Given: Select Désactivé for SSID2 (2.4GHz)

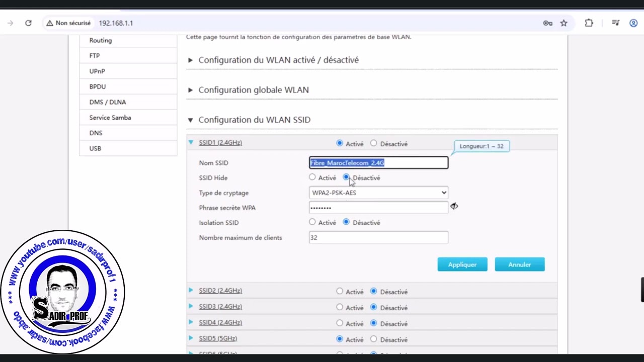Looking at the screenshot, I should click(373, 291).
